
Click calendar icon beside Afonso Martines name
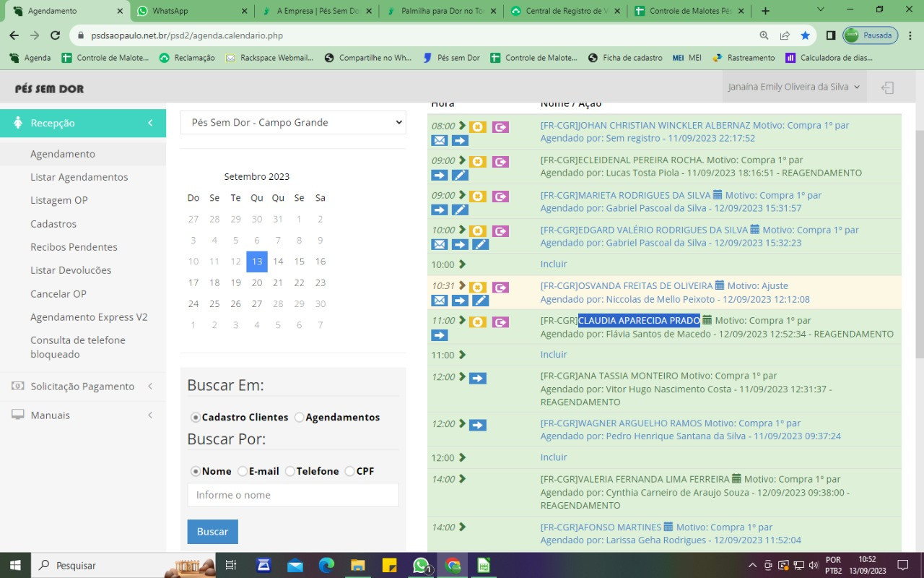[668, 527]
